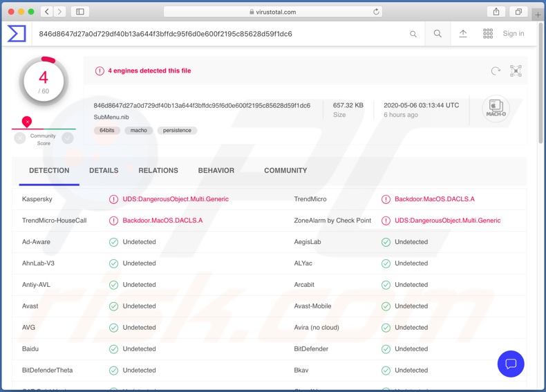The height and width of the screenshot is (392, 546).
Task: Select the DETECTION tab
Action: 49,170
